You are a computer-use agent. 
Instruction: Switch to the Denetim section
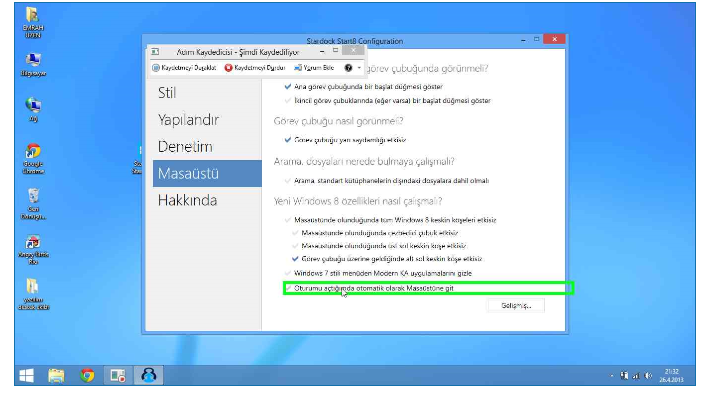(x=185, y=147)
